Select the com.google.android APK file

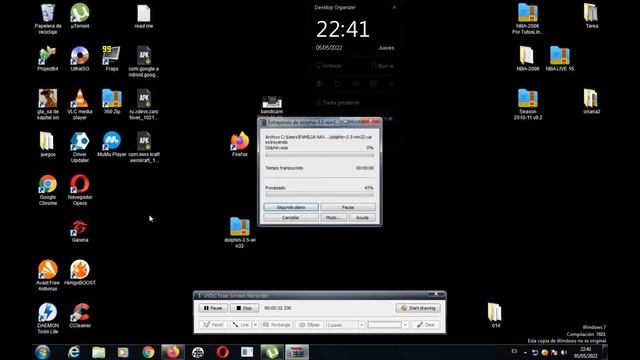(x=144, y=61)
